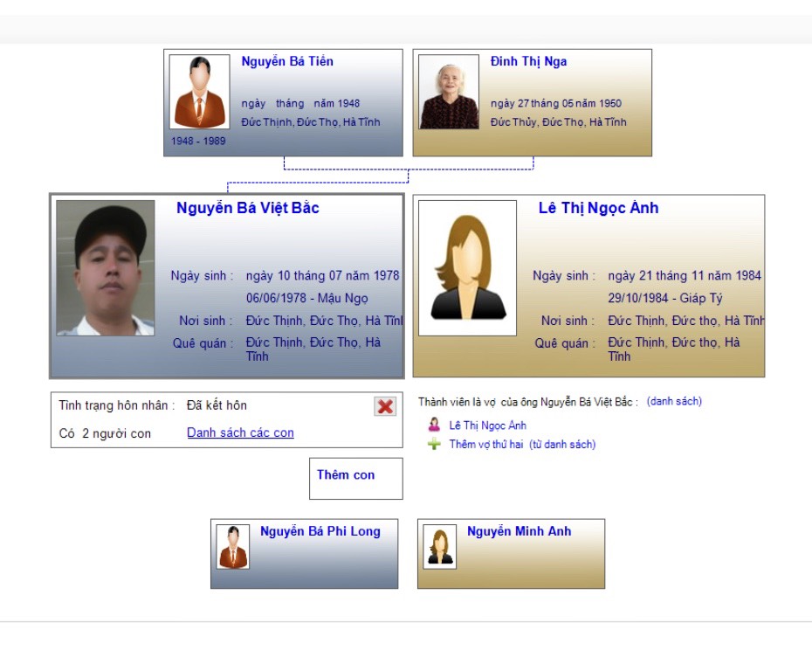Open Nguyễn Bá Tiến's avatar picture

point(199,92)
